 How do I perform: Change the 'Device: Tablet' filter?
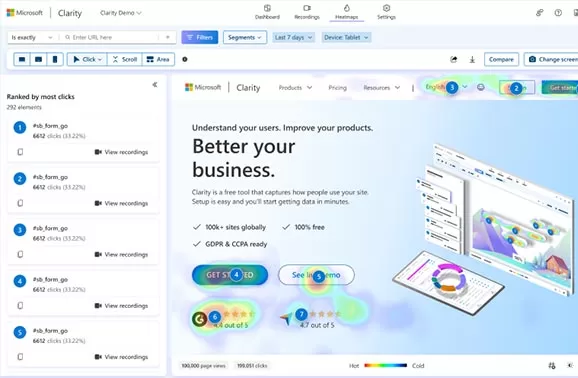point(346,37)
